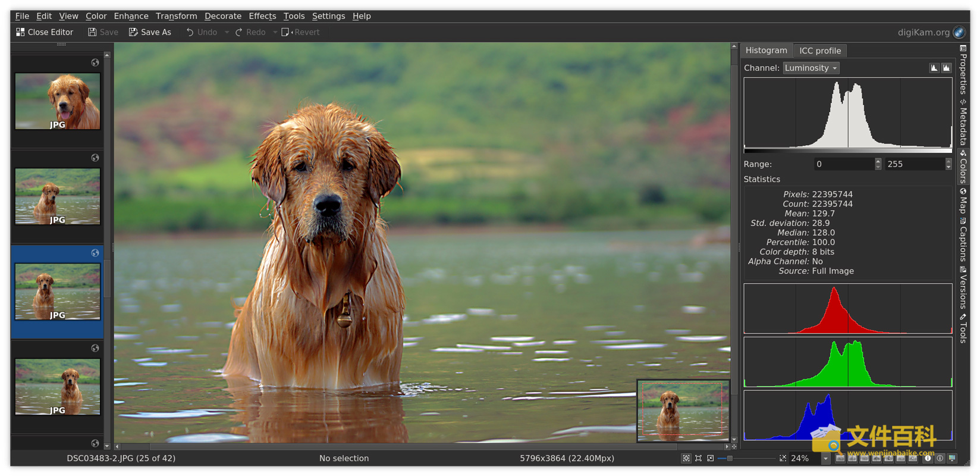Viewport: 980px width, 476px height.
Task: Click the red channel histogram
Action: pyautogui.click(x=848, y=308)
